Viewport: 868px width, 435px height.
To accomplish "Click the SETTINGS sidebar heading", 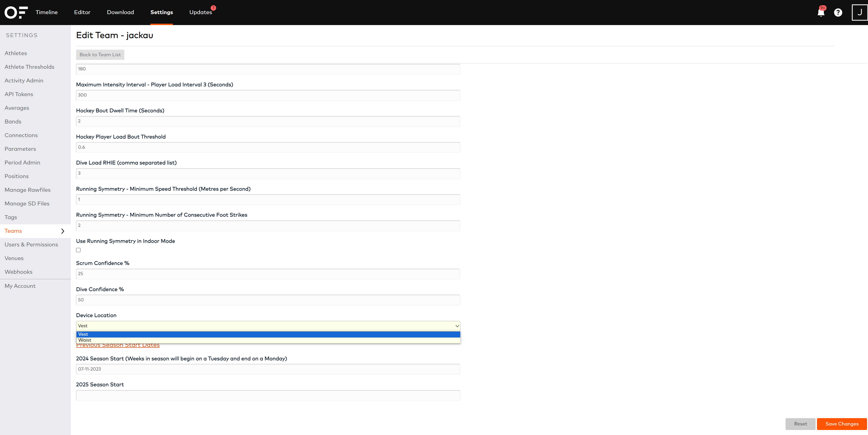I will tap(22, 35).
